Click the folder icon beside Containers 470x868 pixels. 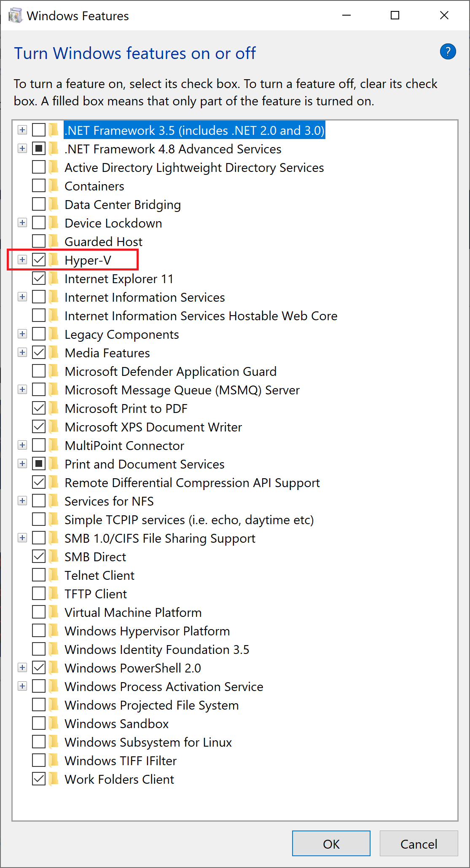54,186
